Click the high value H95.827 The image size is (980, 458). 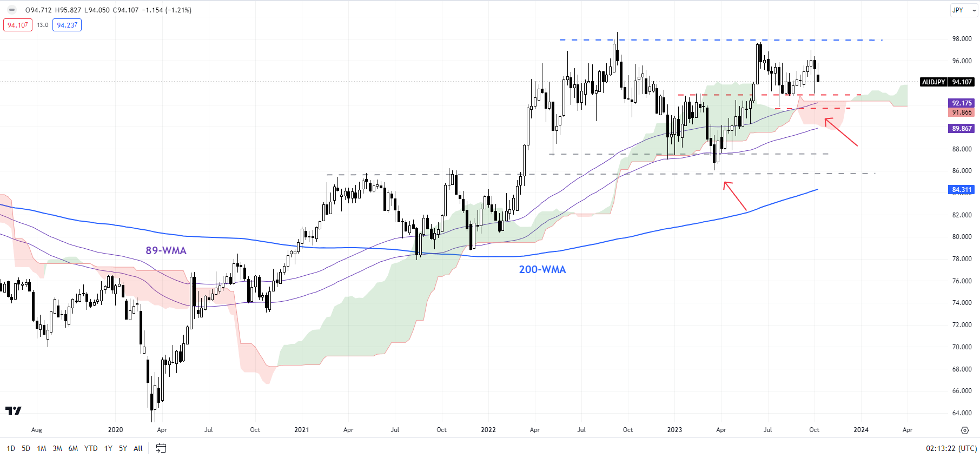(68, 10)
